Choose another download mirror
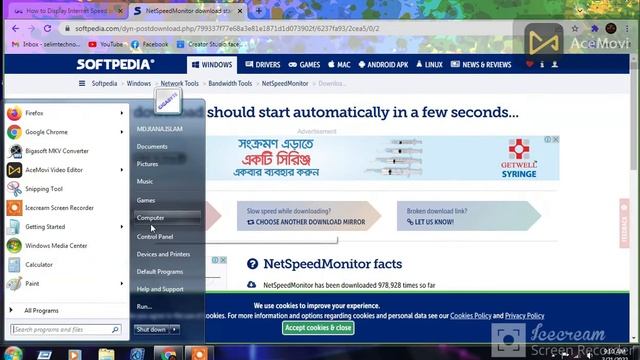 pos(306,222)
